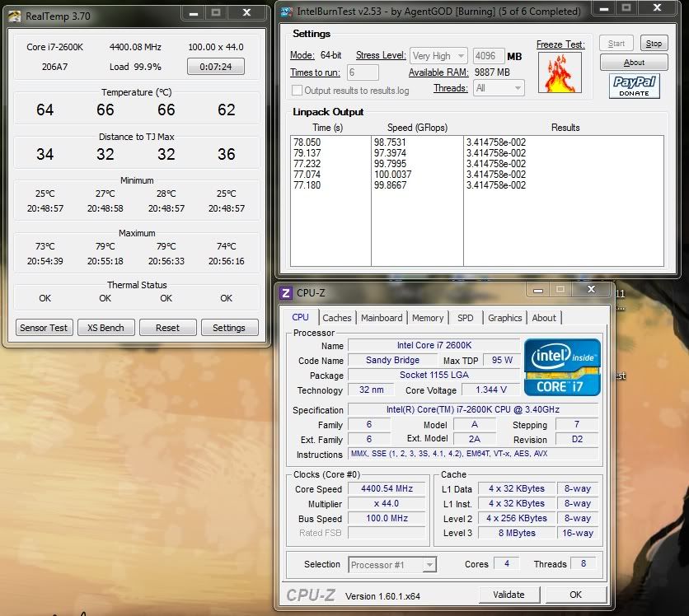The image size is (689, 616).
Task: Click the Package value Socket 1155 LGA
Action: [434, 375]
